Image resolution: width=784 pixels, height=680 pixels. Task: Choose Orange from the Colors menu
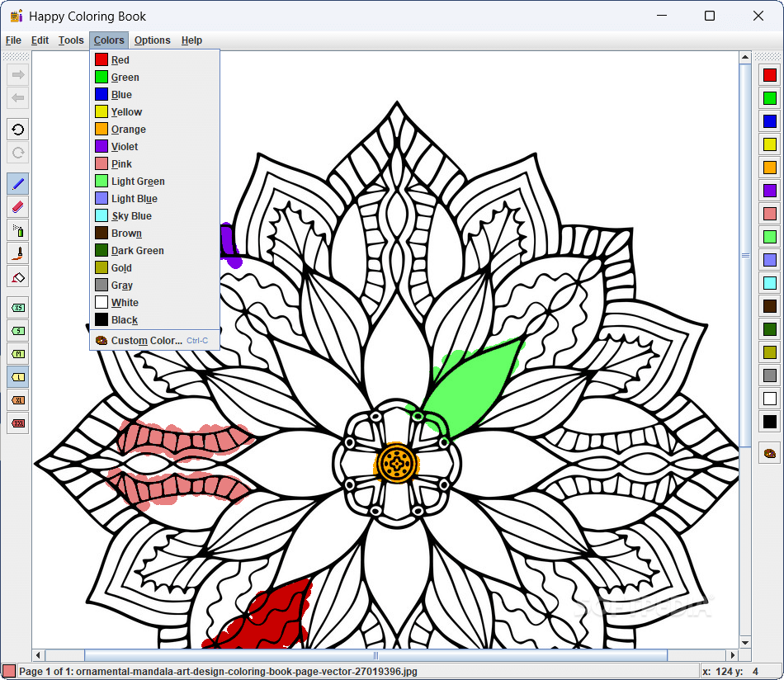[x=154, y=130]
